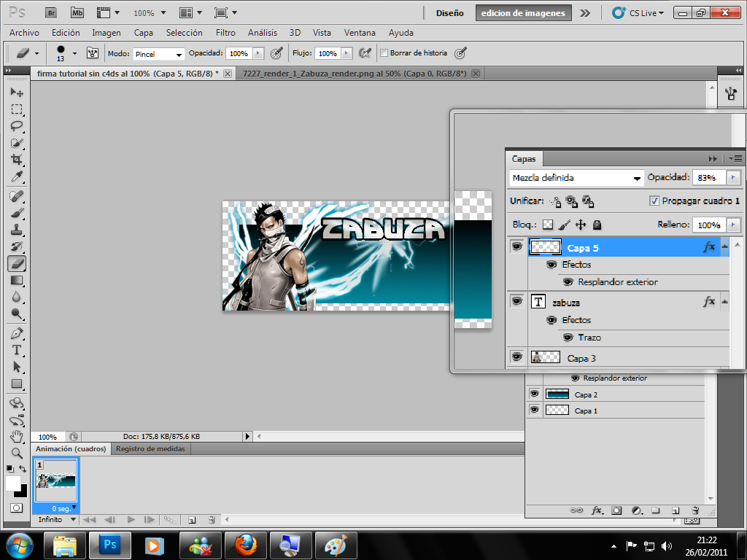Hide the Capa 2 layer
The height and width of the screenshot is (560, 747).
(535, 394)
